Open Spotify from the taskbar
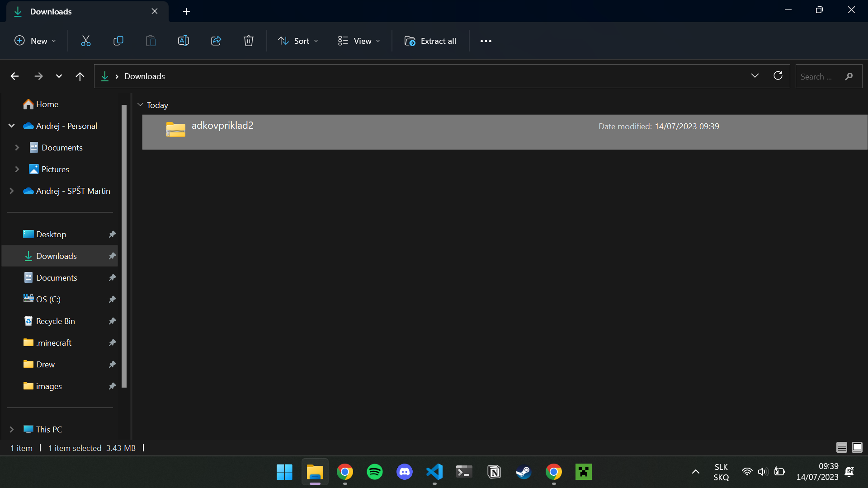The image size is (868, 488). pos(375,472)
